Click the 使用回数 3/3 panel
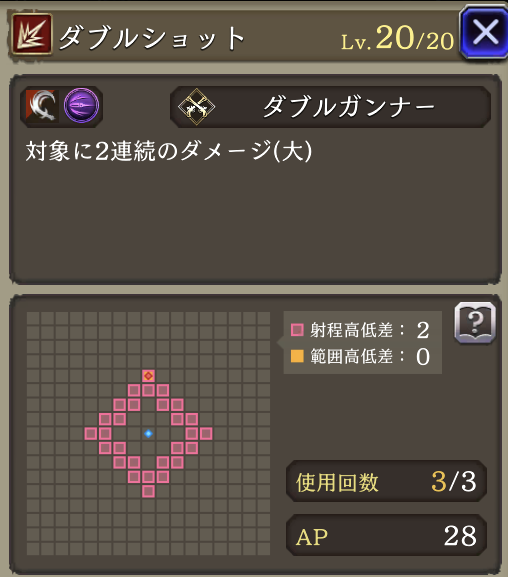The image size is (508, 577). (x=387, y=481)
